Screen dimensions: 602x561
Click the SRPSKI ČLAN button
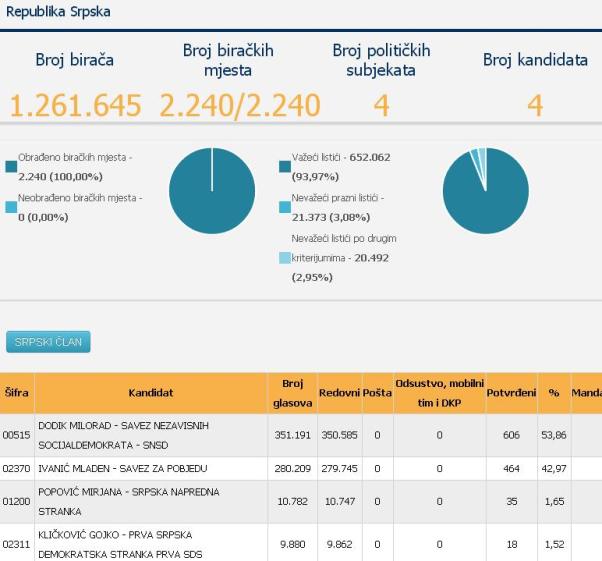[48, 342]
